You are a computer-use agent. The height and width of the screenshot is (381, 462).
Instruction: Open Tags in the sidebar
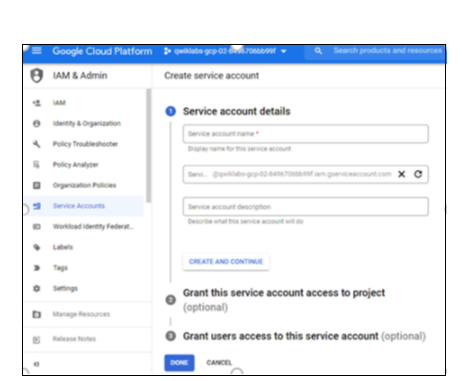click(x=60, y=268)
